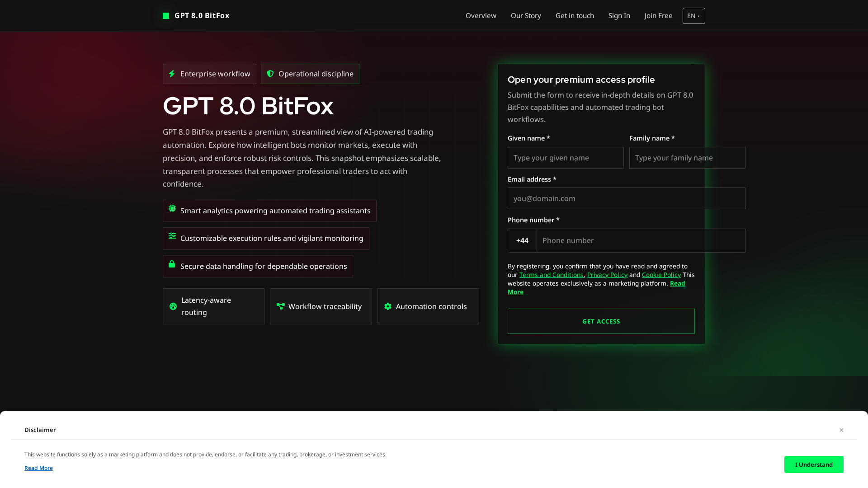Click the branch icon for Workflow traceability

point(280,306)
